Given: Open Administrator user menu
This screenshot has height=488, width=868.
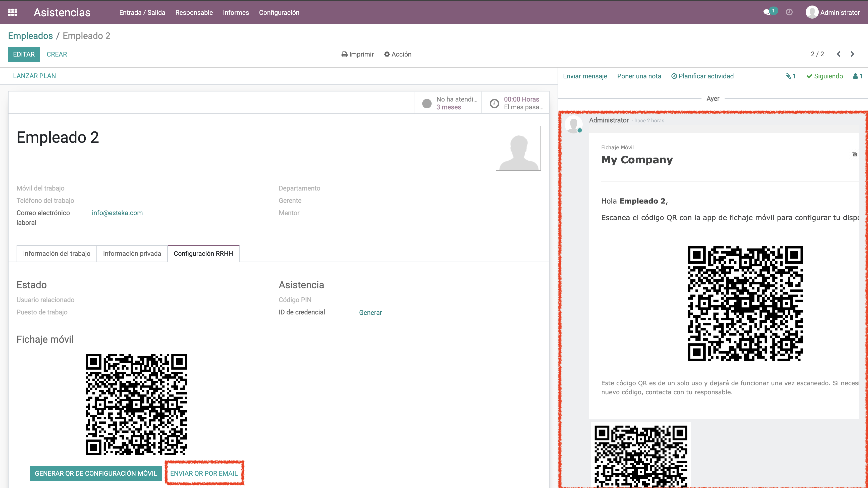Looking at the screenshot, I should [x=833, y=13].
